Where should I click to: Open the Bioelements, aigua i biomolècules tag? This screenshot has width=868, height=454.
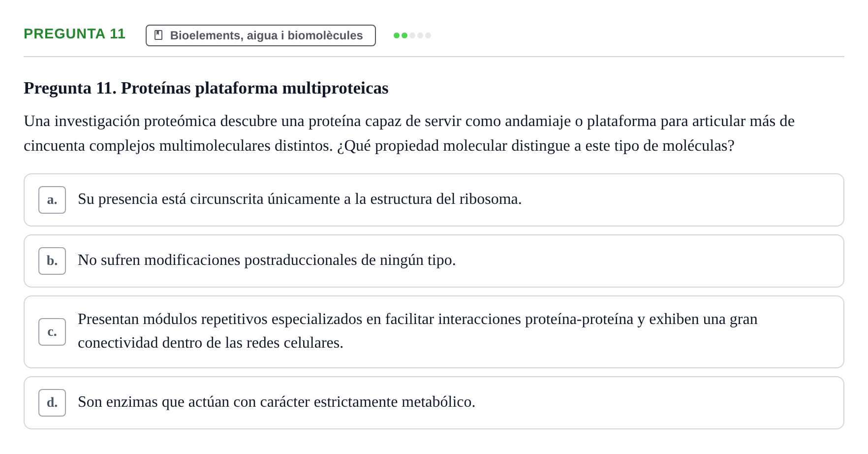(x=261, y=35)
